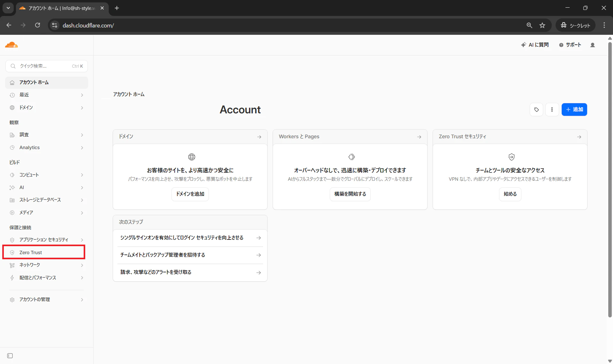This screenshot has width=613, height=364.
Task: Open the user profile icon
Action: (593, 45)
